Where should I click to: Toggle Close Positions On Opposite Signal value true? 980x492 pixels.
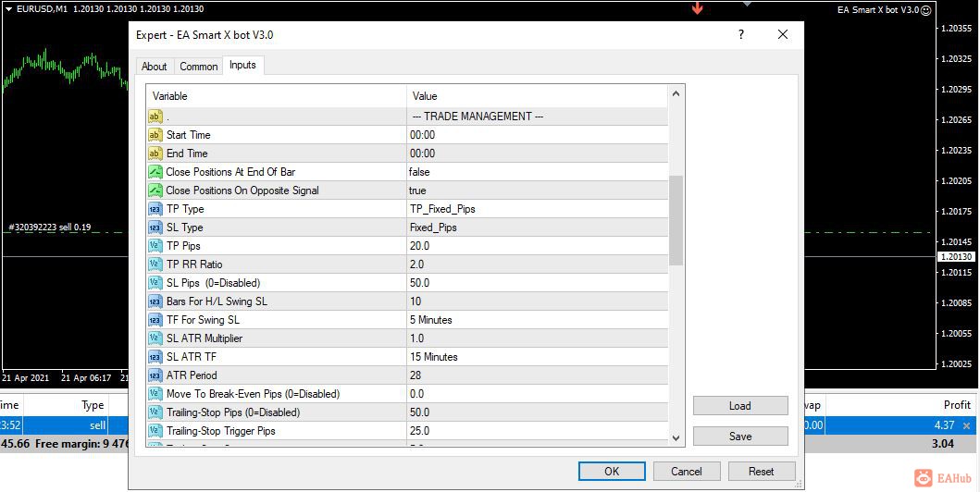tap(538, 191)
